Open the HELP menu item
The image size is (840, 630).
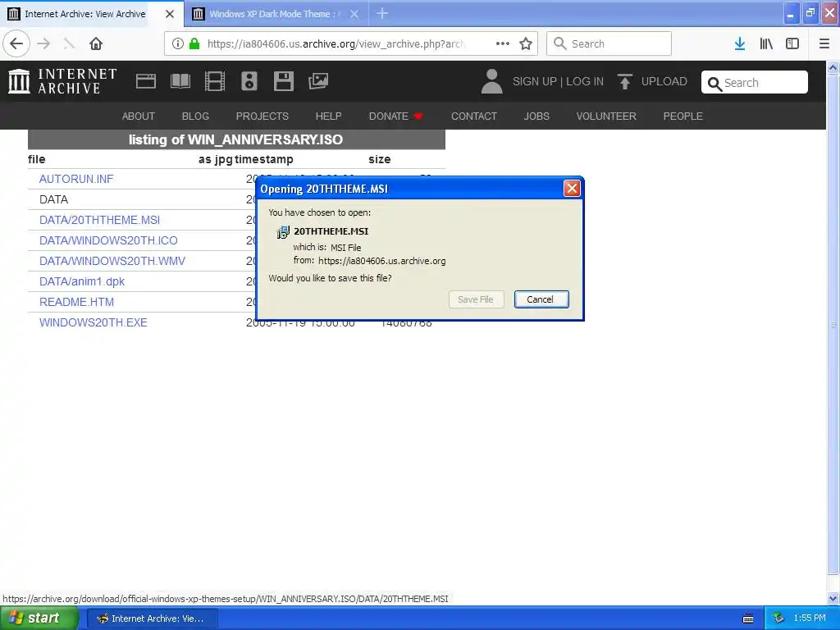click(x=328, y=116)
